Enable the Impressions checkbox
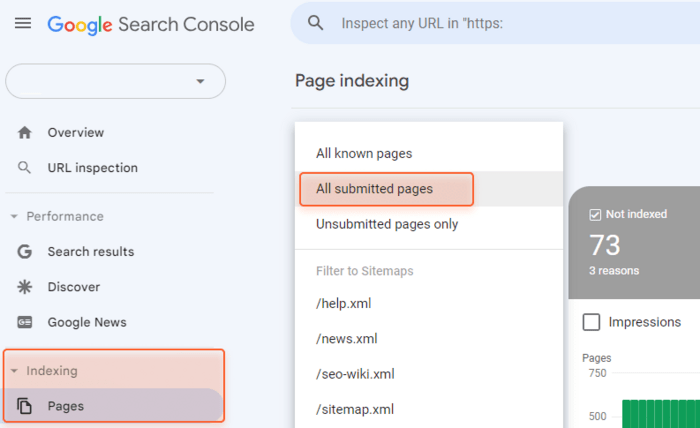The width and height of the screenshot is (700, 428). pos(592,322)
